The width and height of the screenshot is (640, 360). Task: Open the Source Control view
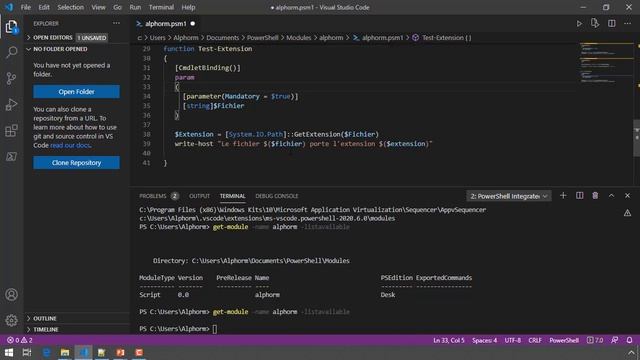11,78
